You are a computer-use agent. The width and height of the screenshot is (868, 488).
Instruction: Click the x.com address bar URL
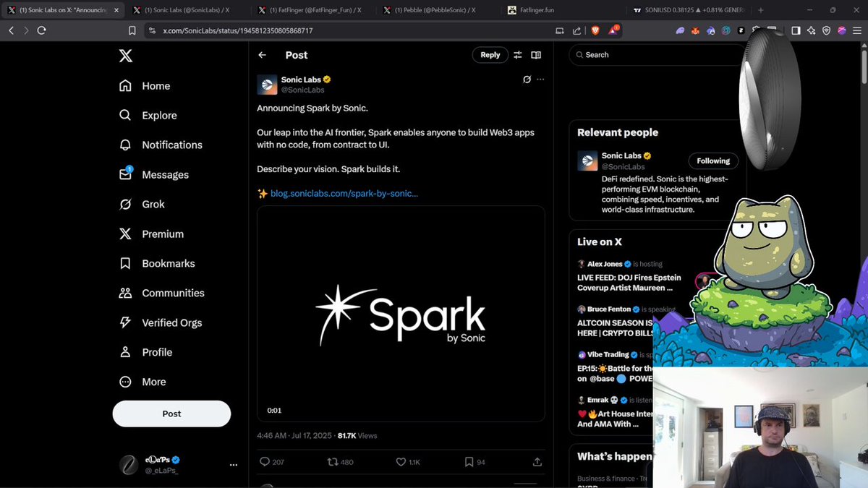pyautogui.click(x=238, y=31)
